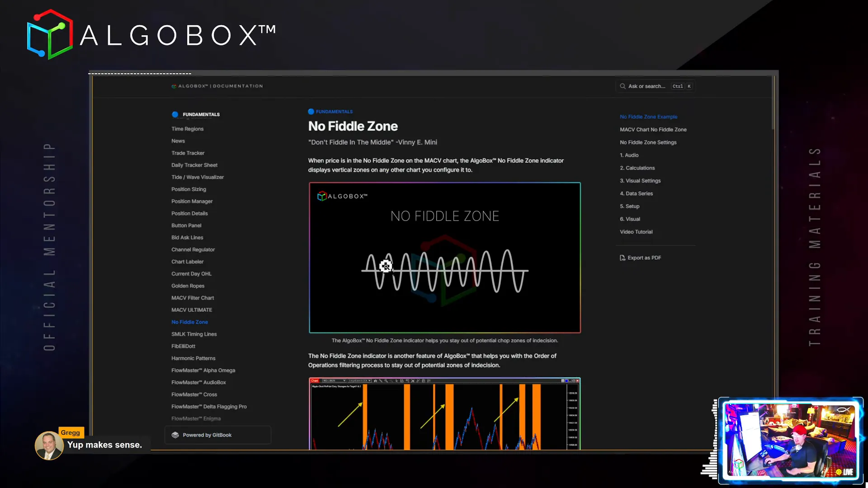The image size is (868, 488).
Task: Click the page scrollbar on the right edge
Action: (774, 104)
